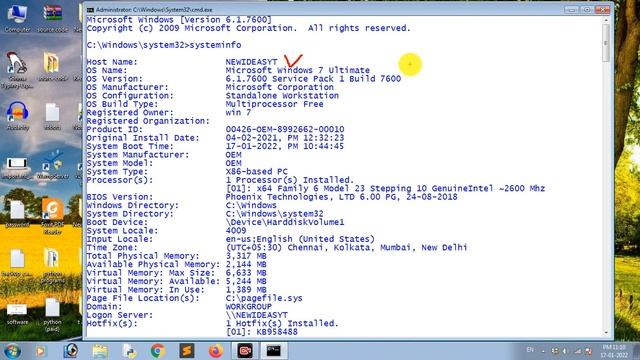Click the 'systeminfo' command text

(x=216, y=45)
